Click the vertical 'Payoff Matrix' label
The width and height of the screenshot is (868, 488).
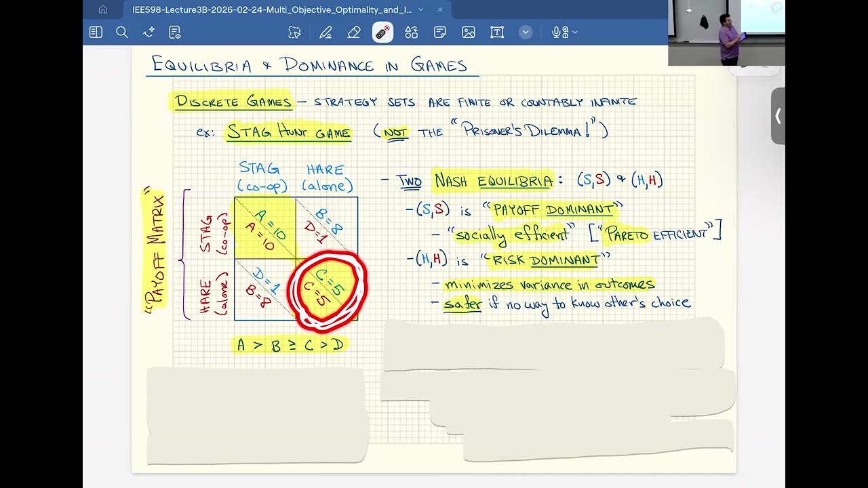(x=155, y=252)
